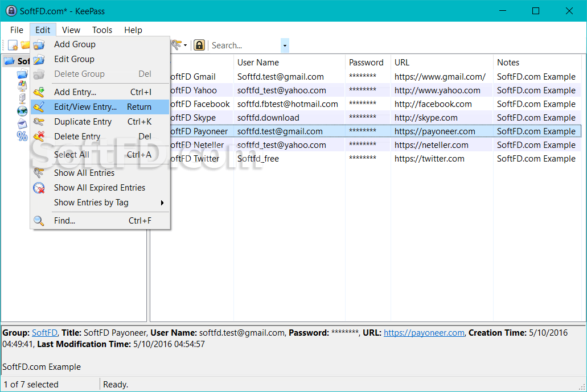Viewport: 587px width, 392px height.
Task: Click the greyed Delete Group menu entry
Action: pos(100,74)
